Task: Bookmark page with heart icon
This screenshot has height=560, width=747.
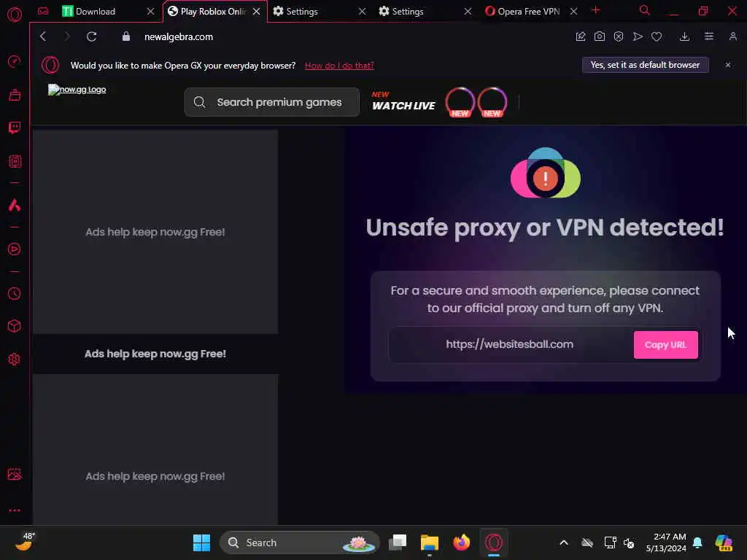Action: click(657, 36)
